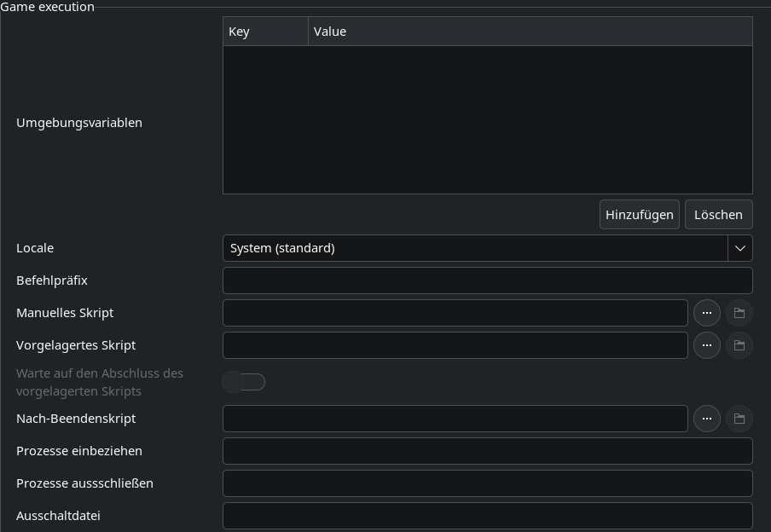
Task: Open folder icon beside Nach-Beendenskript
Action: tap(739, 419)
